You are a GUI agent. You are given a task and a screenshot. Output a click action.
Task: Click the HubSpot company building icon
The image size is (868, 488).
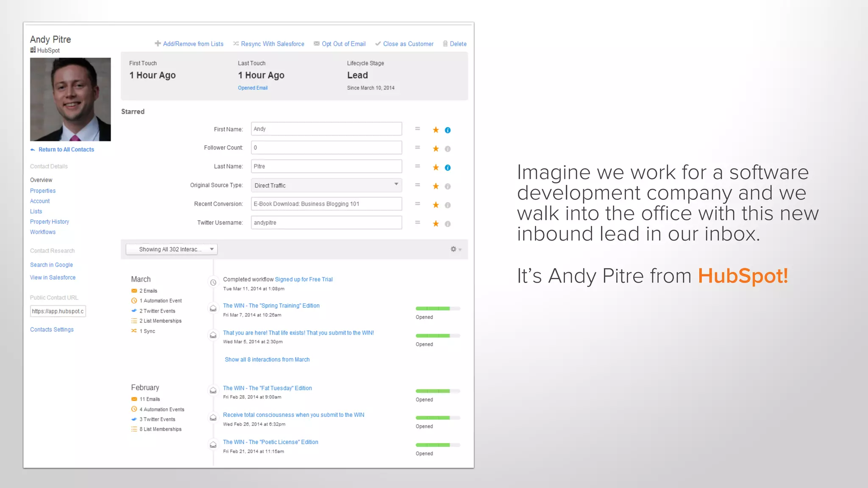33,50
